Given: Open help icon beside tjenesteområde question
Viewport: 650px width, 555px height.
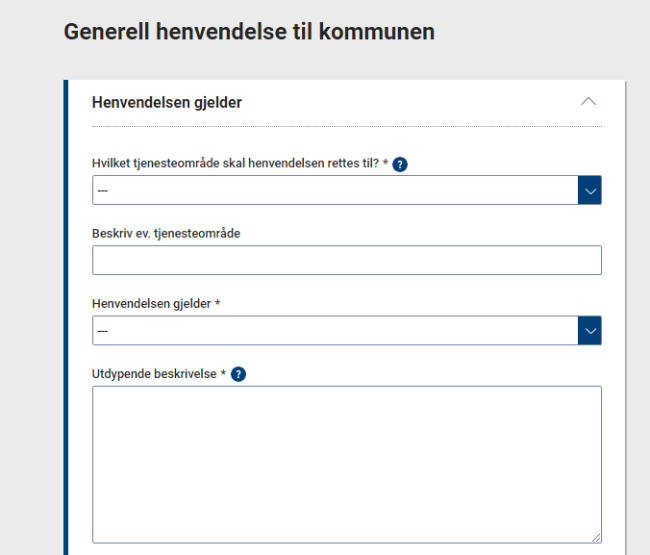Looking at the screenshot, I should point(400,164).
